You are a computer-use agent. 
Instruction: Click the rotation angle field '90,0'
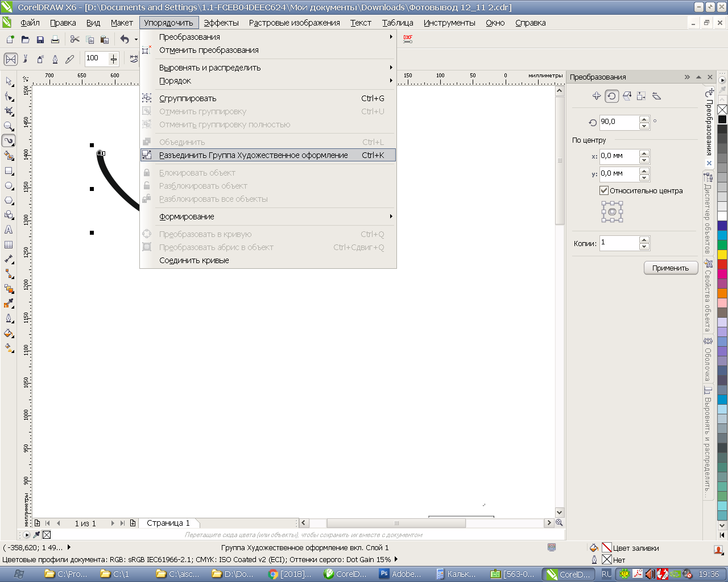click(x=619, y=122)
